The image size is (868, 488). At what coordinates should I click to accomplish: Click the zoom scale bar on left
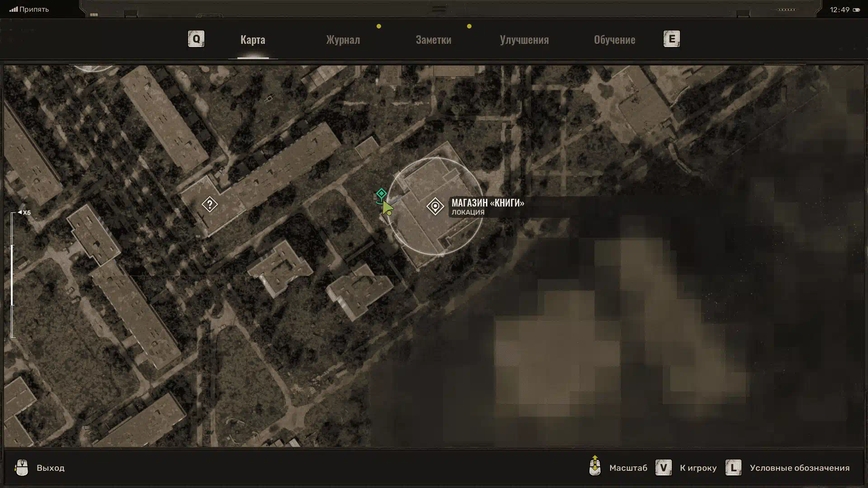(13, 275)
